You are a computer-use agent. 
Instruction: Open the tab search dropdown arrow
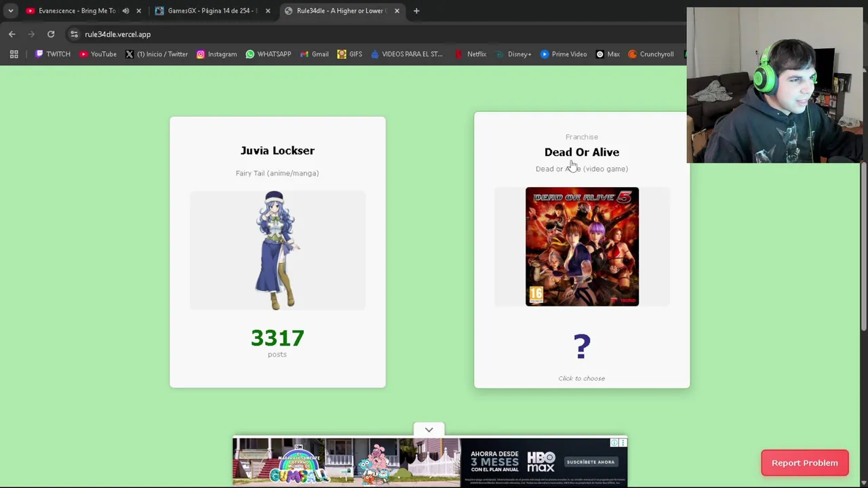[11, 11]
